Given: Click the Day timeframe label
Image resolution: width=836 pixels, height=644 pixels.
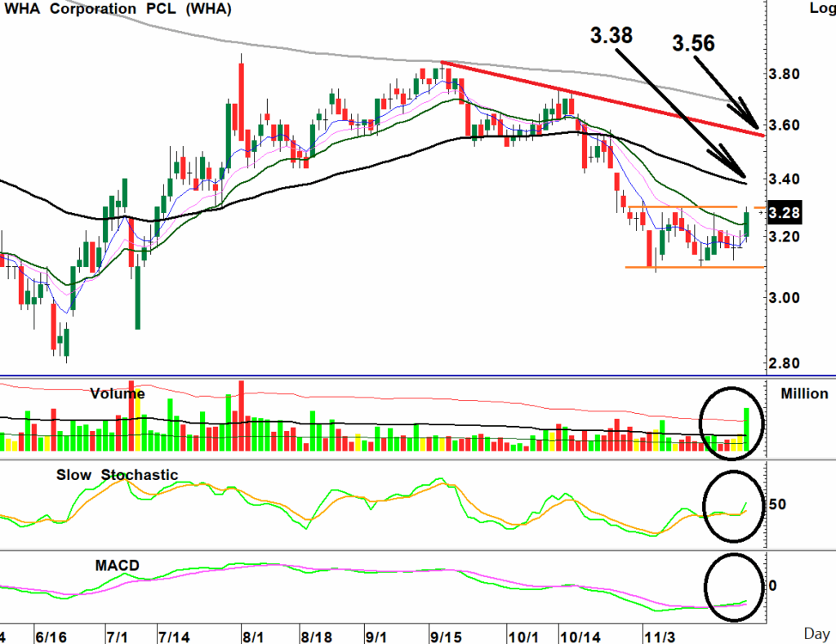Looking at the screenshot, I should (x=817, y=633).
